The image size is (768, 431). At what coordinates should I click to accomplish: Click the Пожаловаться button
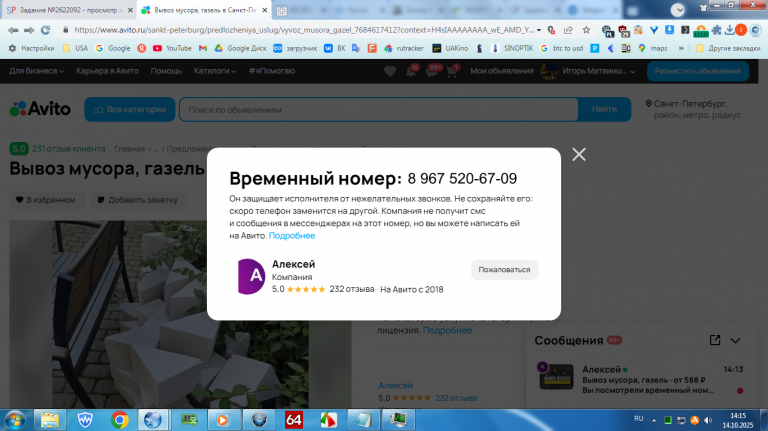tap(504, 270)
